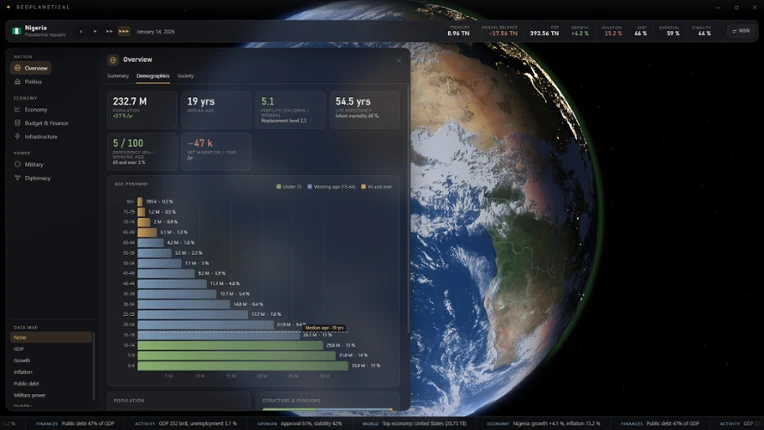Viewport: 764px width, 430px height.
Task: Click the Growth +4.2 % stat
Action: [x=580, y=31]
